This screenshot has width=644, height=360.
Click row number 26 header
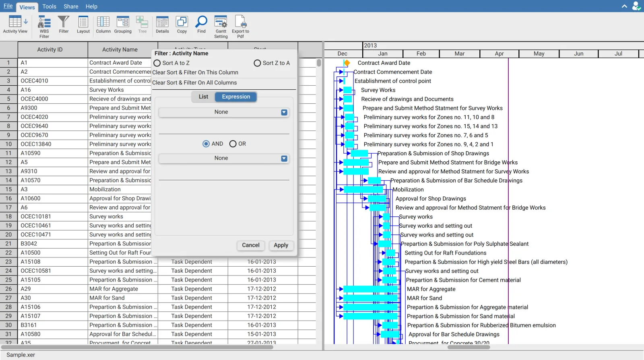pyautogui.click(x=8, y=289)
